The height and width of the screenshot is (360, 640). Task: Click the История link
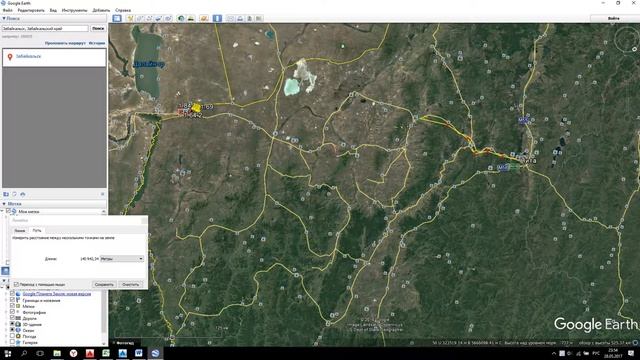tap(97, 43)
